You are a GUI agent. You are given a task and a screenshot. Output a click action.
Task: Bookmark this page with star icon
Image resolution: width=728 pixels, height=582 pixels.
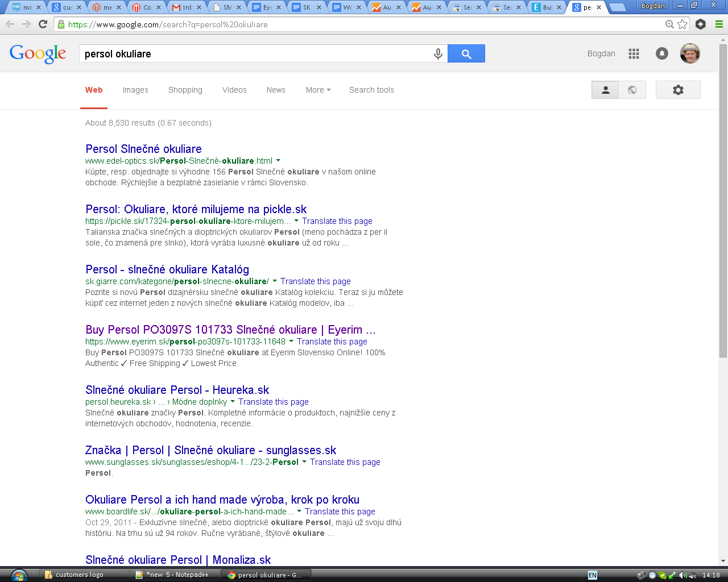coord(682,24)
